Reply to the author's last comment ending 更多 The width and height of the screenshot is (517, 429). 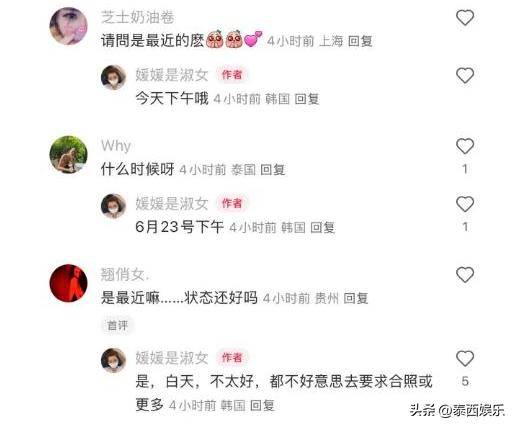click(262, 406)
